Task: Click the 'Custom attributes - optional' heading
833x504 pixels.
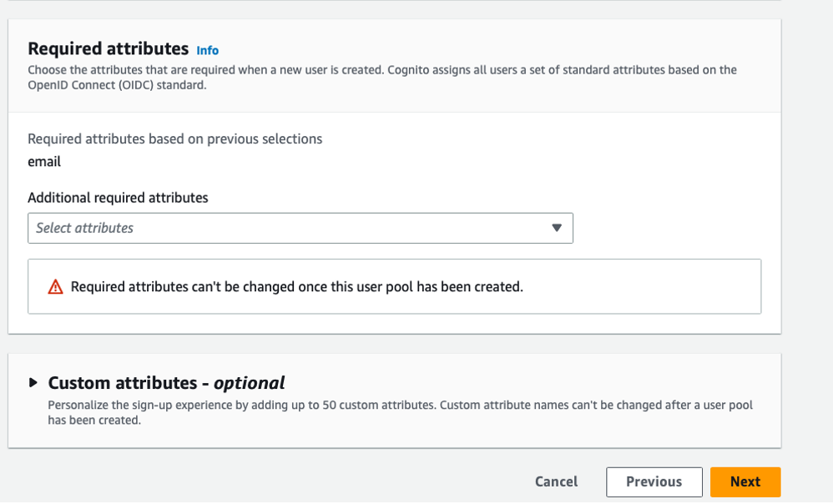Action: (x=166, y=383)
